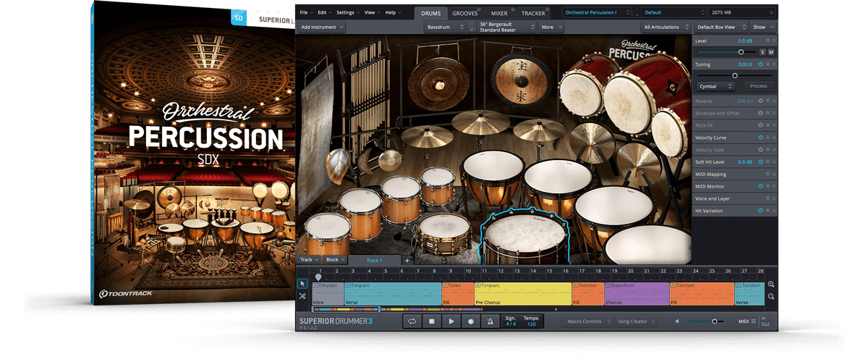
Task: Enable the Velocity Gate power button
Action: tap(760, 150)
